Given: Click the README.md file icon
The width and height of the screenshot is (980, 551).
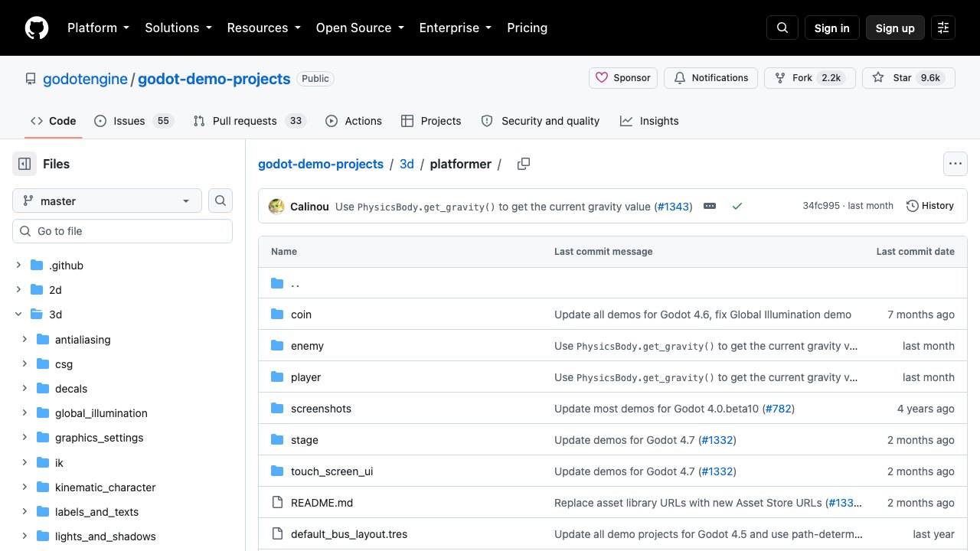Looking at the screenshot, I should 277,503.
